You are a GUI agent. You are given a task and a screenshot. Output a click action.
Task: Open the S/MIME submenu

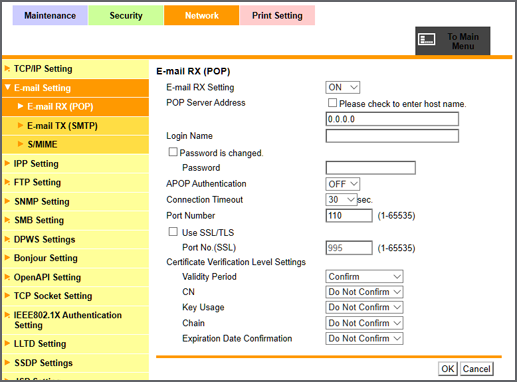pyautogui.click(x=75, y=144)
